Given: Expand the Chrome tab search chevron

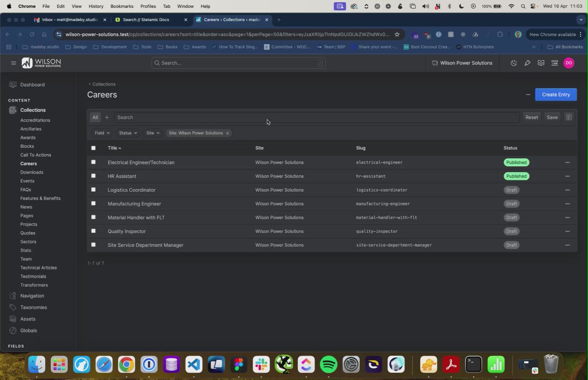Looking at the screenshot, I should [x=581, y=20].
